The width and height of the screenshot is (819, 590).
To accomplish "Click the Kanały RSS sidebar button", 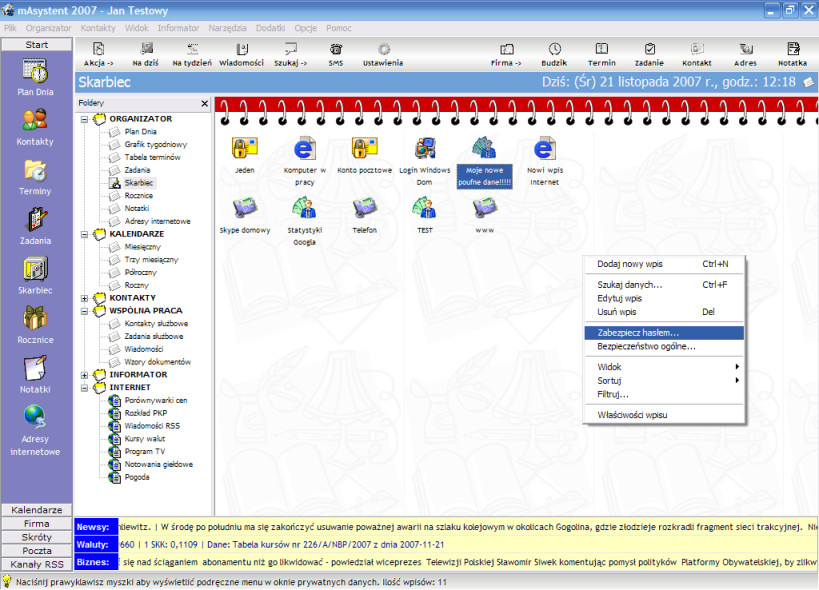I will pyautogui.click(x=37, y=564).
